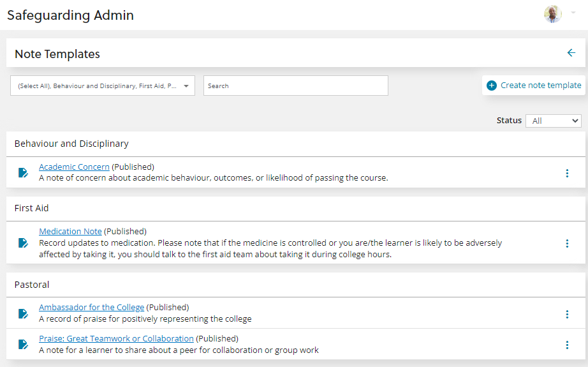Open the Status dropdown set to All
This screenshot has width=588, height=367.
(553, 121)
